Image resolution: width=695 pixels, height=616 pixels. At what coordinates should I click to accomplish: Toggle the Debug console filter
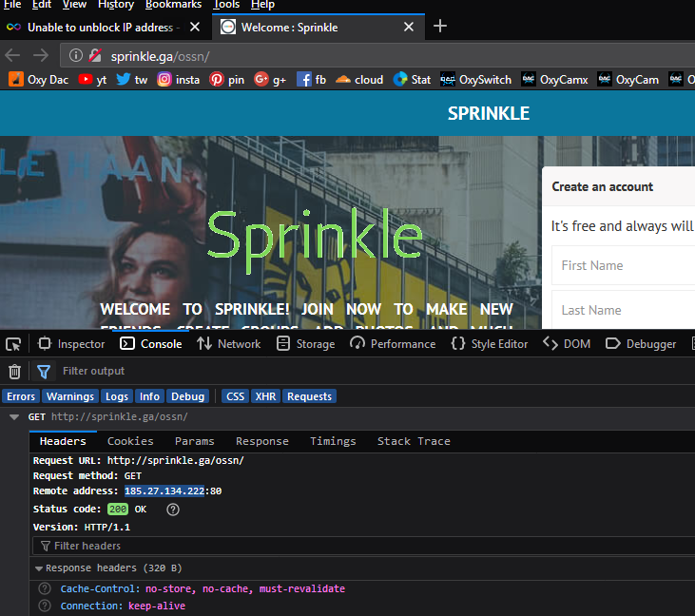click(188, 396)
